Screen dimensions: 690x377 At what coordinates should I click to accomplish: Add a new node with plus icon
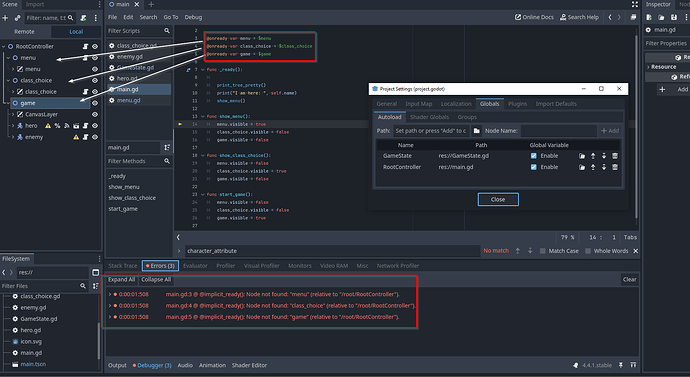pyautogui.click(x=5, y=18)
